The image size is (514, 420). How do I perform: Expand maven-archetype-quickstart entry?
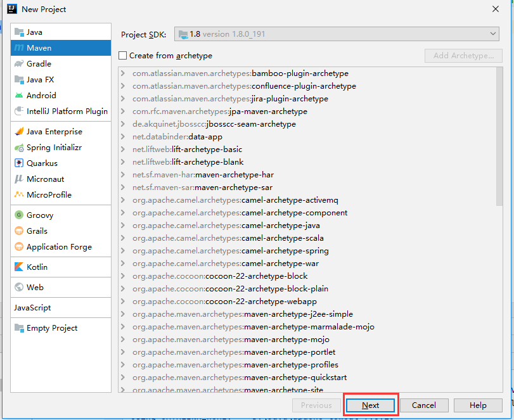tap(123, 378)
